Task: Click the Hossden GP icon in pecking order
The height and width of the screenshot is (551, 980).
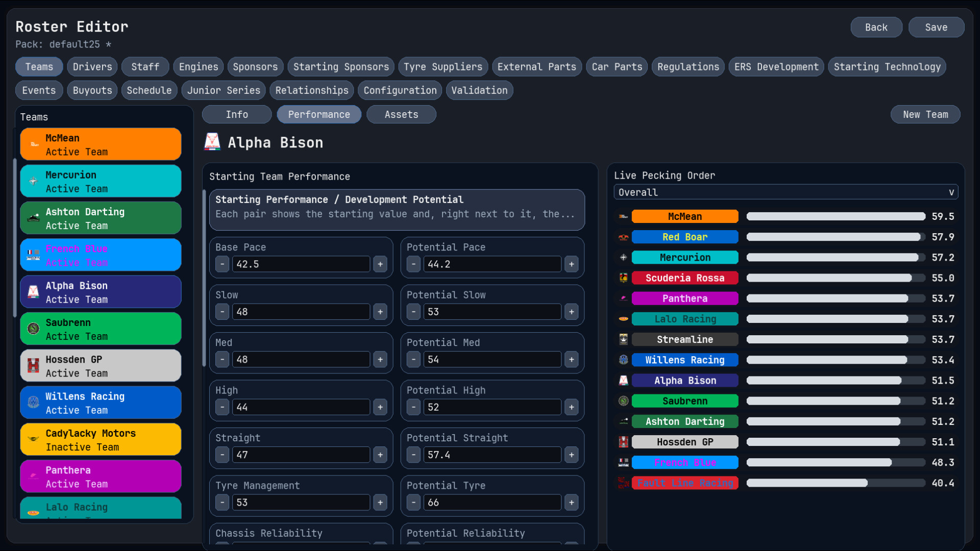Action: [623, 442]
